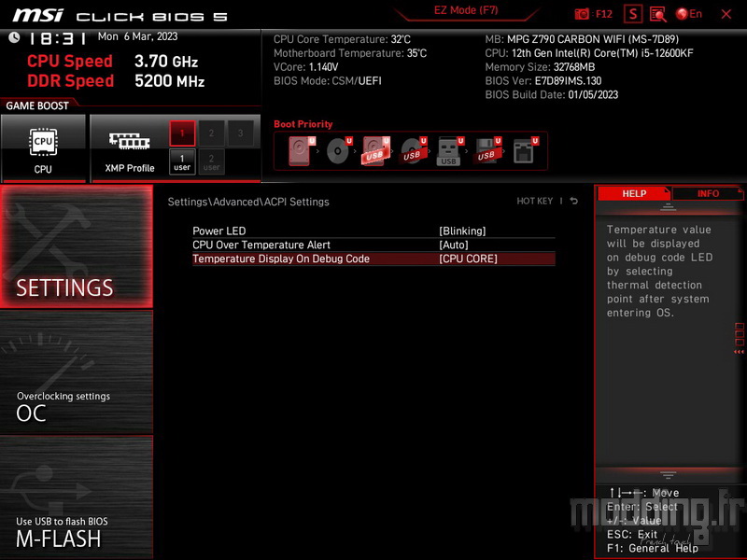Open the BIOS search magnifier icon
This screenshot has width=747, height=560.
(658, 14)
